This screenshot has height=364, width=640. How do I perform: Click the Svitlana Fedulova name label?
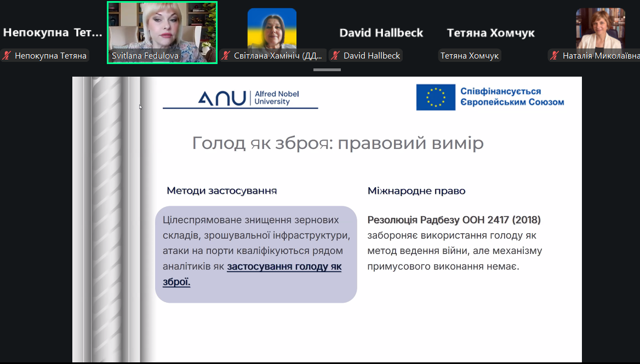[145, 55]
